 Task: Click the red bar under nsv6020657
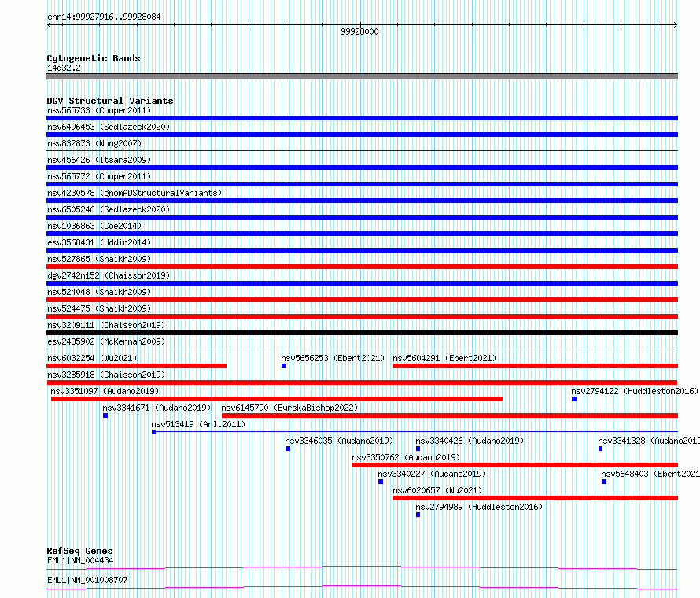(x=536, y=498)
